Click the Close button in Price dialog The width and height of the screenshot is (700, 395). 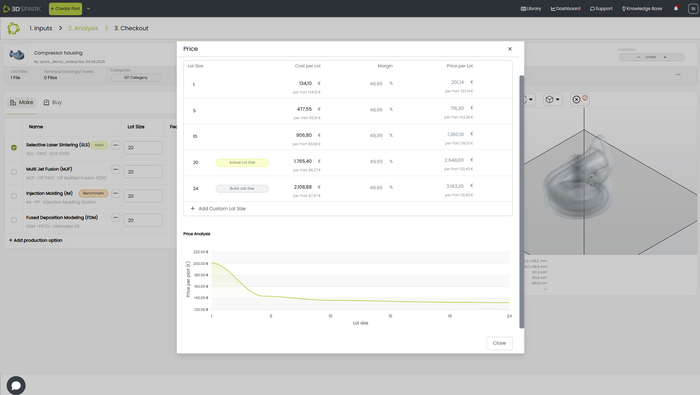(x=499, y=343)
